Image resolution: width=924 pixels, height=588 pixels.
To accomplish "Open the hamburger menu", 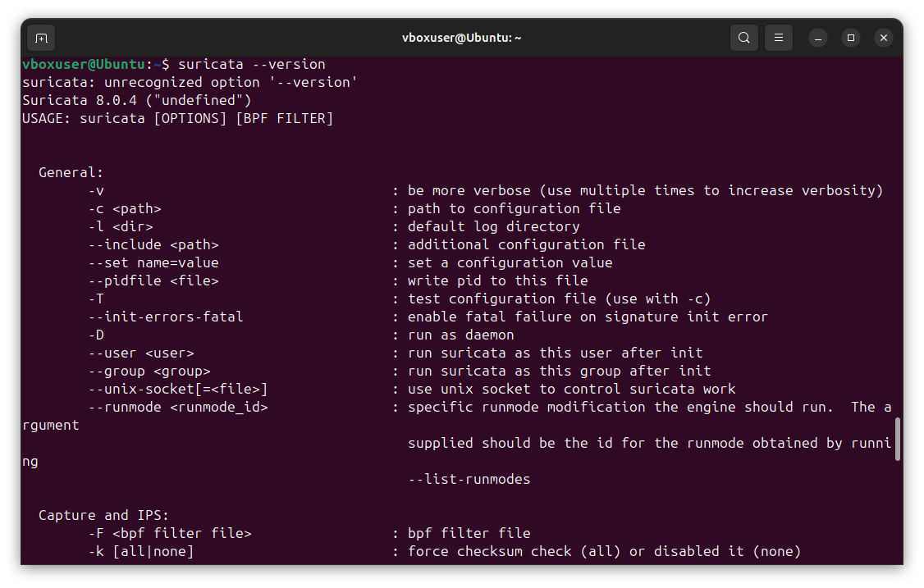I will click(778, 38).
